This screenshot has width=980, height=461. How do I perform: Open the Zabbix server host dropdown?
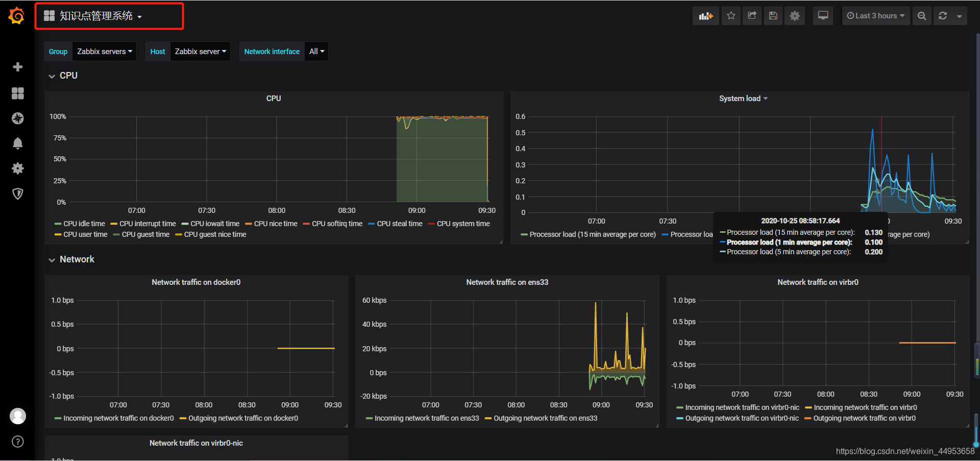pos(200,52)
